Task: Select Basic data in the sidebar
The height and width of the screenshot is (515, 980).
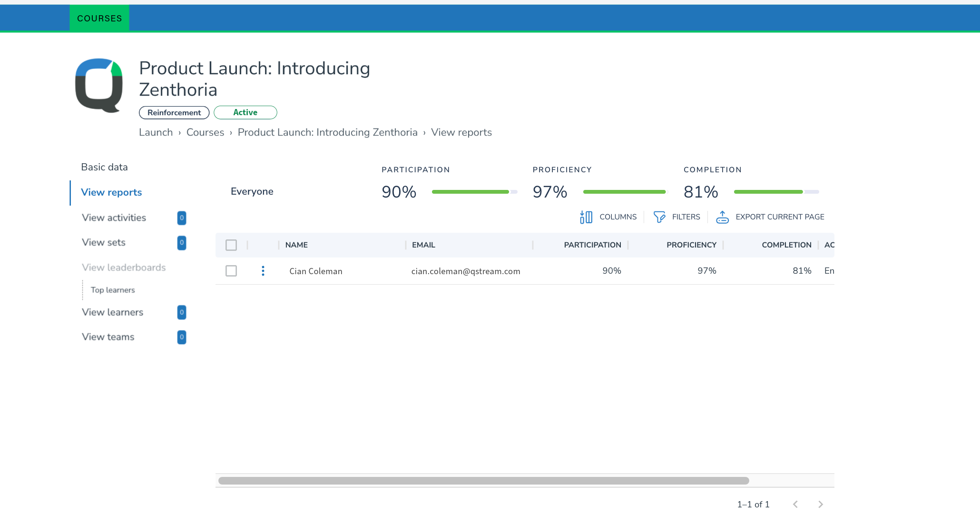Action: pos(104,167)
